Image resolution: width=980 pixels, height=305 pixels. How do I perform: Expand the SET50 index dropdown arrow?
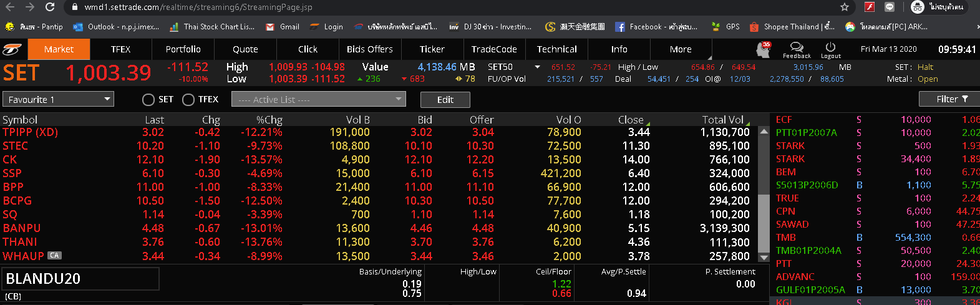[x=537, y=67]
